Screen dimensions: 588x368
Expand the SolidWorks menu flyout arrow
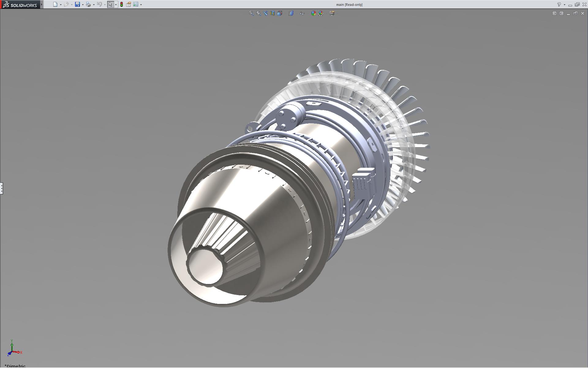click(x=42, y=4)
